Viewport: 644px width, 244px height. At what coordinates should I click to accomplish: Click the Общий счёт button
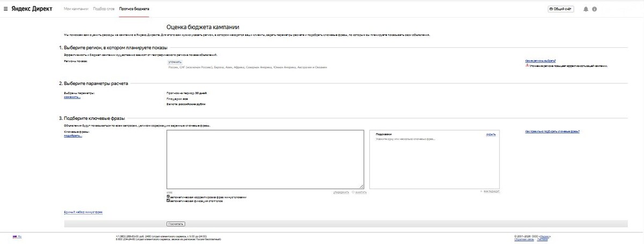pos(561,9)
